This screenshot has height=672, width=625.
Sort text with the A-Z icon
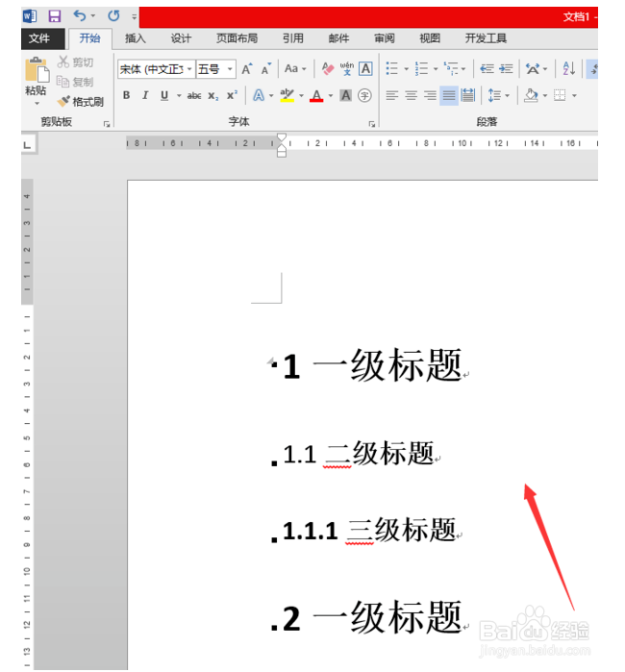tap(569, 68)
